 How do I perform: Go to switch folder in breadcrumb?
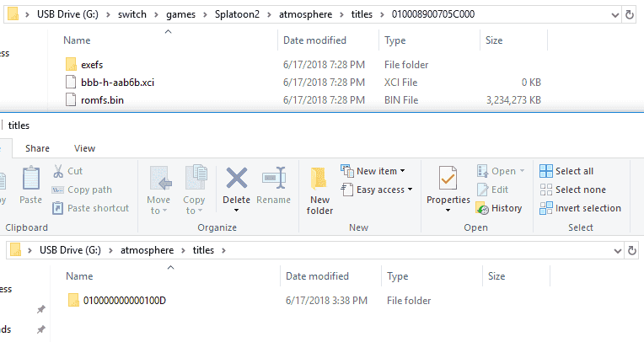[132, 14]
